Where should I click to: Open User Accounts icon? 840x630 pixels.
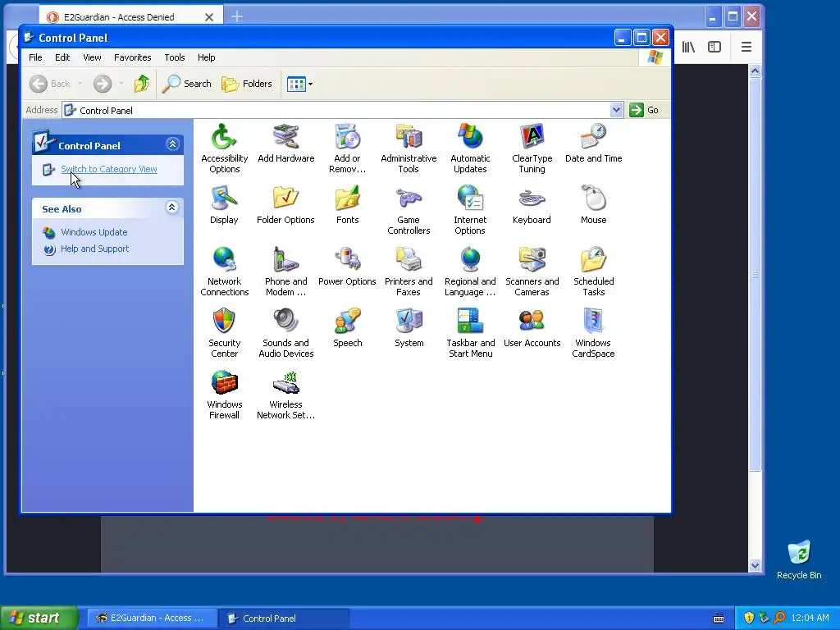coord(532,328)
